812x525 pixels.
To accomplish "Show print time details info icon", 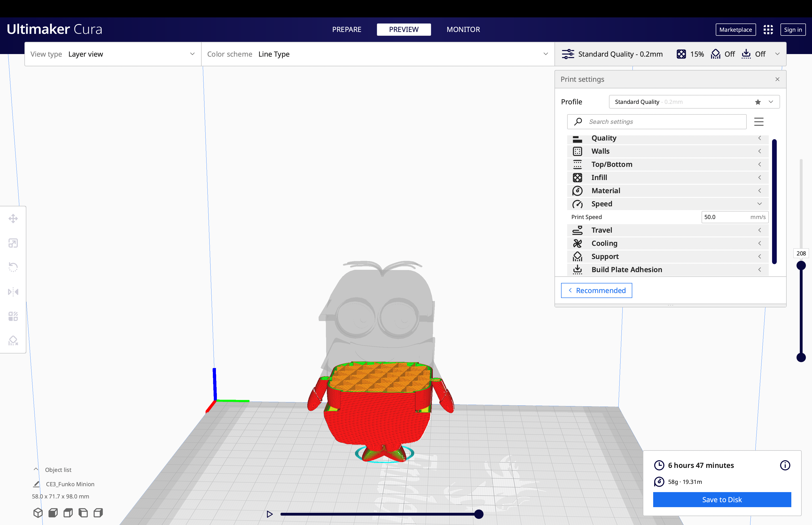I will 785,465.
